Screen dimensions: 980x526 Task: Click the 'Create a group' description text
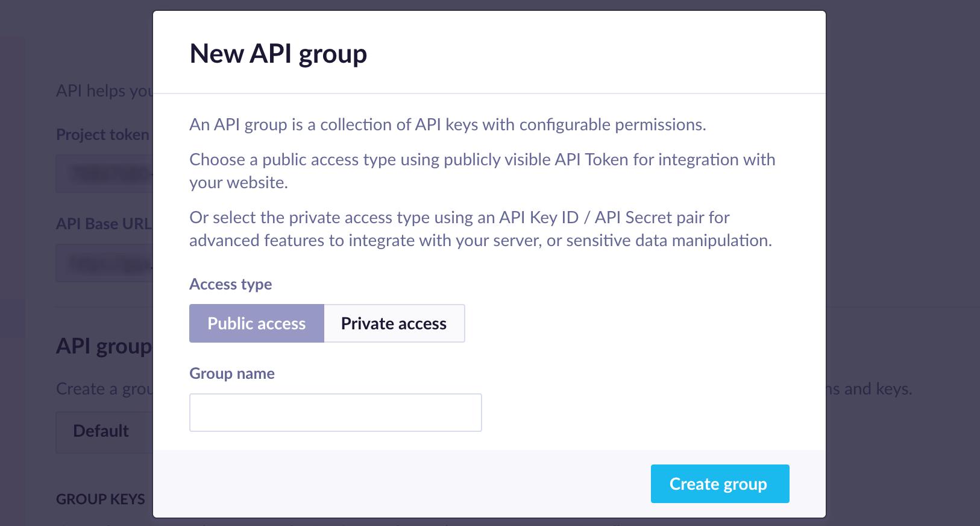tap(104, 389)
